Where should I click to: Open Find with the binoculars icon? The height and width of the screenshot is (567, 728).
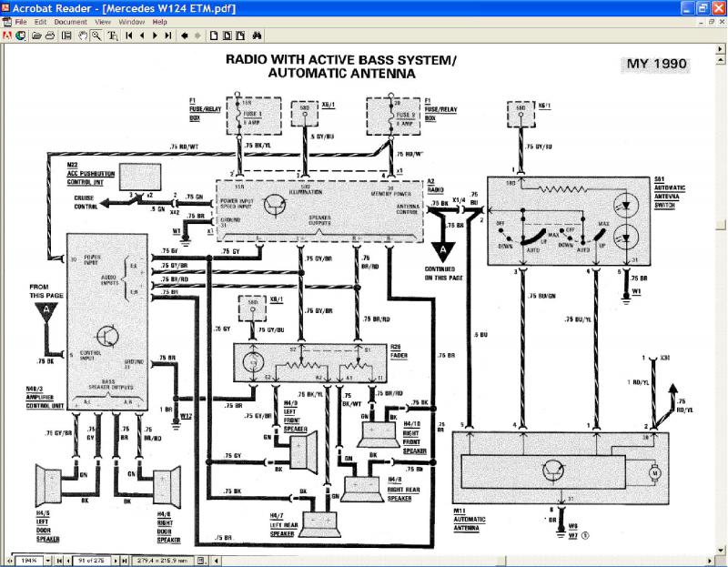[257, 35]
